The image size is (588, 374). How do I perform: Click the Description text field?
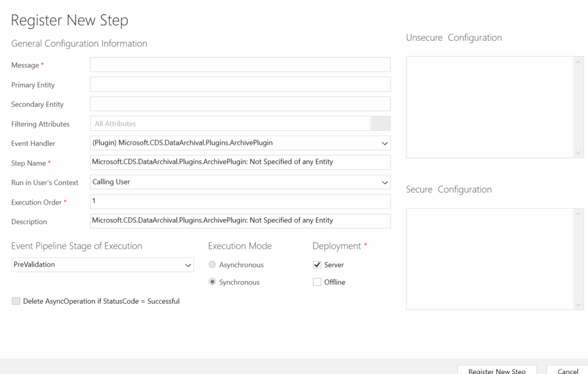tap(240, 221)
